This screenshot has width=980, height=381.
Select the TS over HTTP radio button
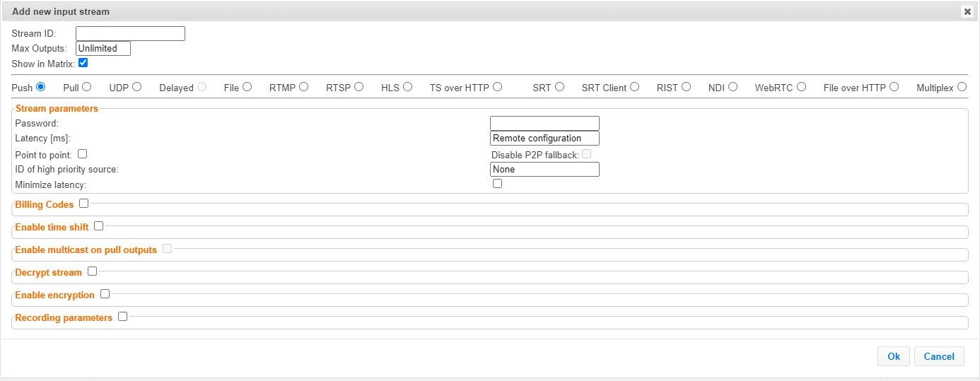point(497,87)
